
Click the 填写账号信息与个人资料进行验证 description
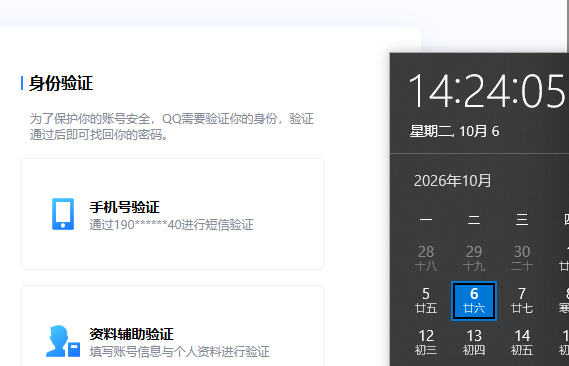(179, 351)
